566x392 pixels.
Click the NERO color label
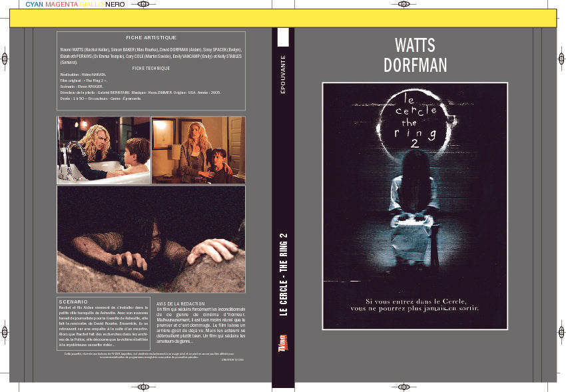point(115,5)
